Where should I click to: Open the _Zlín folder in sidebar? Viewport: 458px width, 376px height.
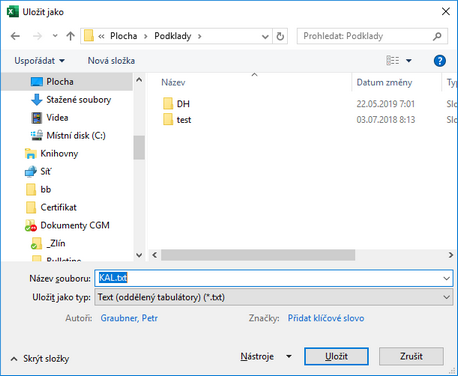[56, 244]
